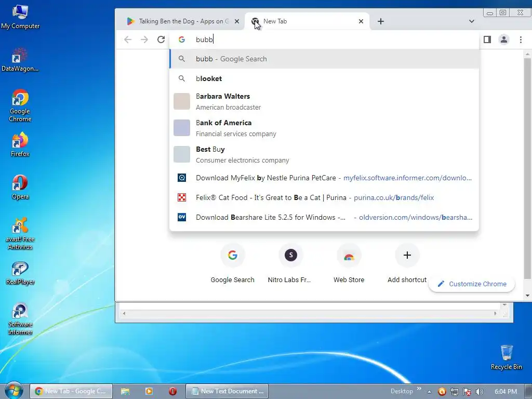Expand the tab search chevron

472,21
